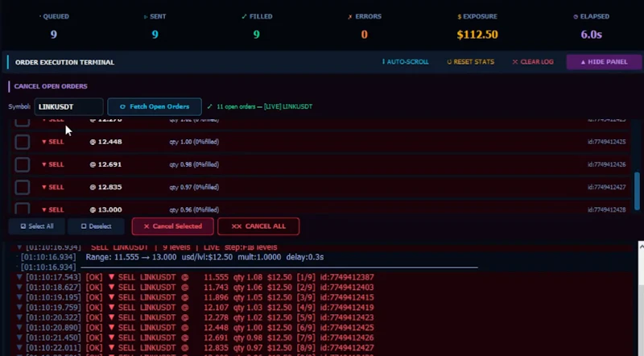The image size is (644, 356).
Task: Collapse log entry at 01:10:18.627
Action: click(x=19, y=288)
